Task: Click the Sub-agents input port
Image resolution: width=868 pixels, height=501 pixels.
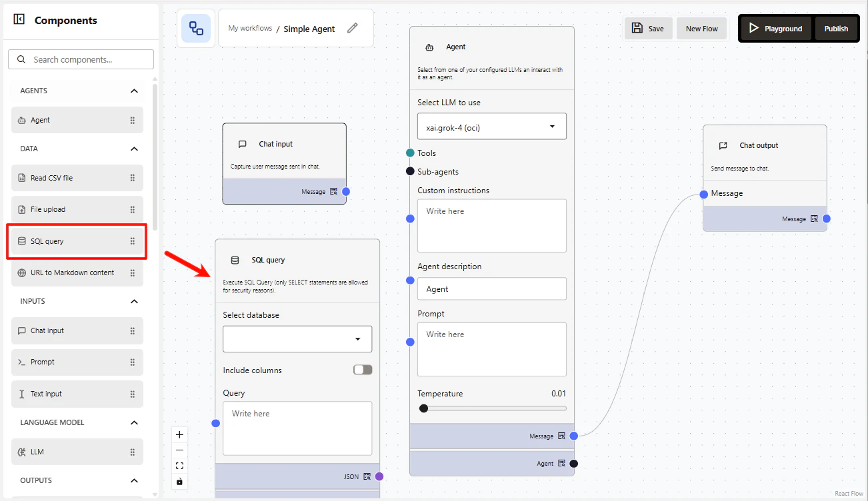Action: point(410,171)
